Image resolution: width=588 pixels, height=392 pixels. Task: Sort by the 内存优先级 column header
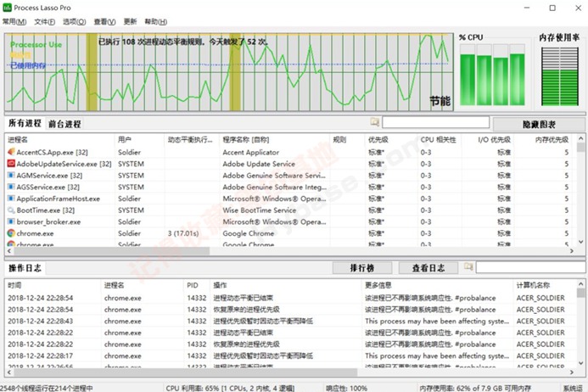point(543,139)
